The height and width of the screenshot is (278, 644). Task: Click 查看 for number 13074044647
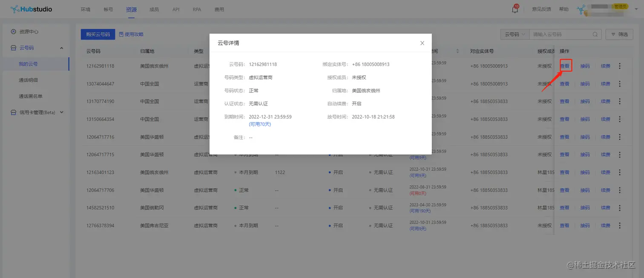coord(564,84)
